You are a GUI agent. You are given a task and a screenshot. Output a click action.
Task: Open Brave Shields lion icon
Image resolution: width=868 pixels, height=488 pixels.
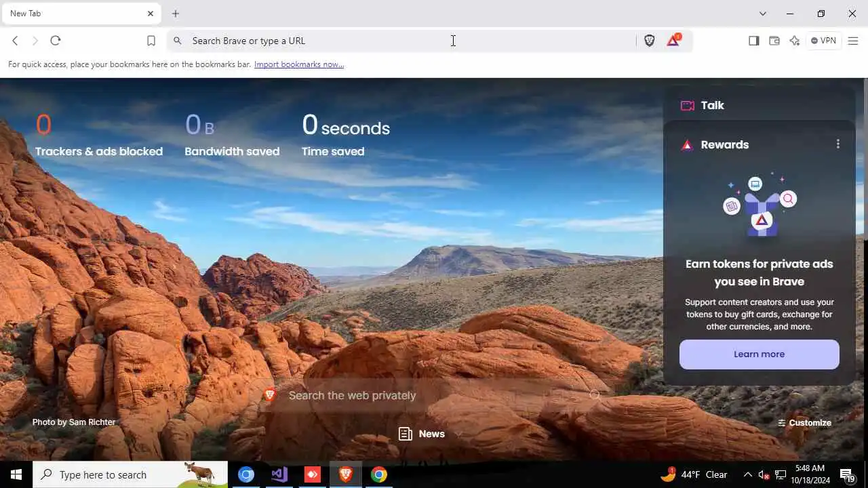click(x=649, y=41)
